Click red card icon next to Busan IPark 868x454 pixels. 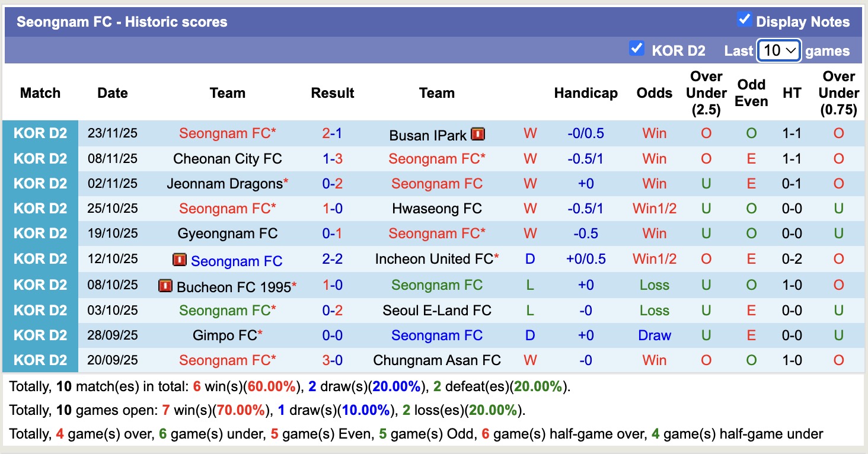[478, 135]
